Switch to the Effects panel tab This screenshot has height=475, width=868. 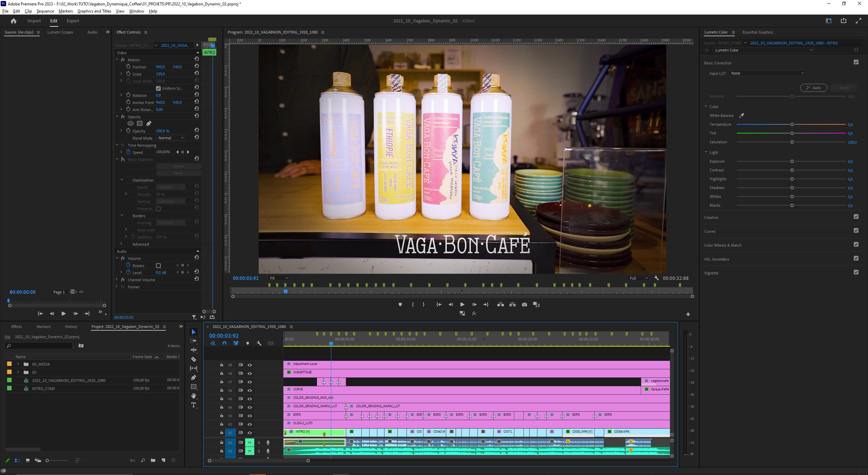coord(16,327)
